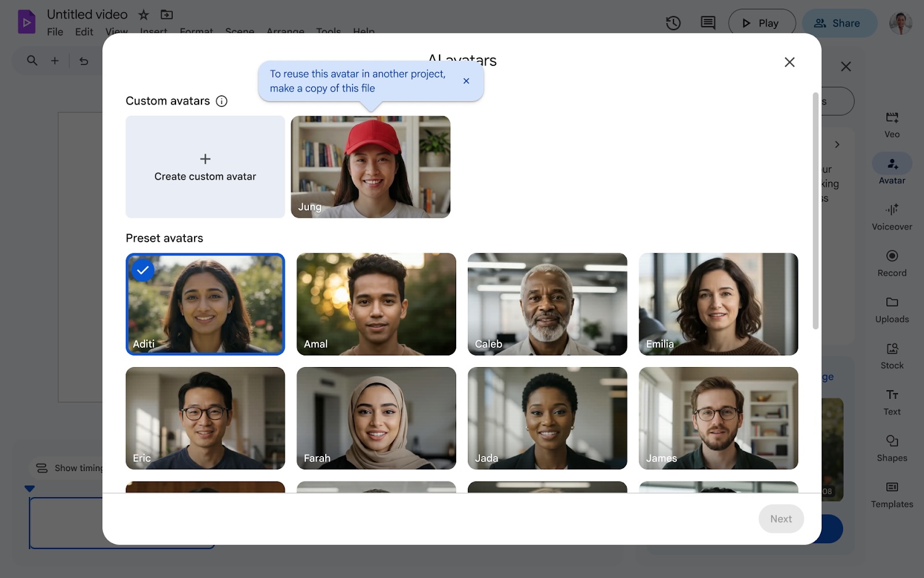Click the Jung custom avatar thumbnail
924x578 pixels.
[370, 167]
